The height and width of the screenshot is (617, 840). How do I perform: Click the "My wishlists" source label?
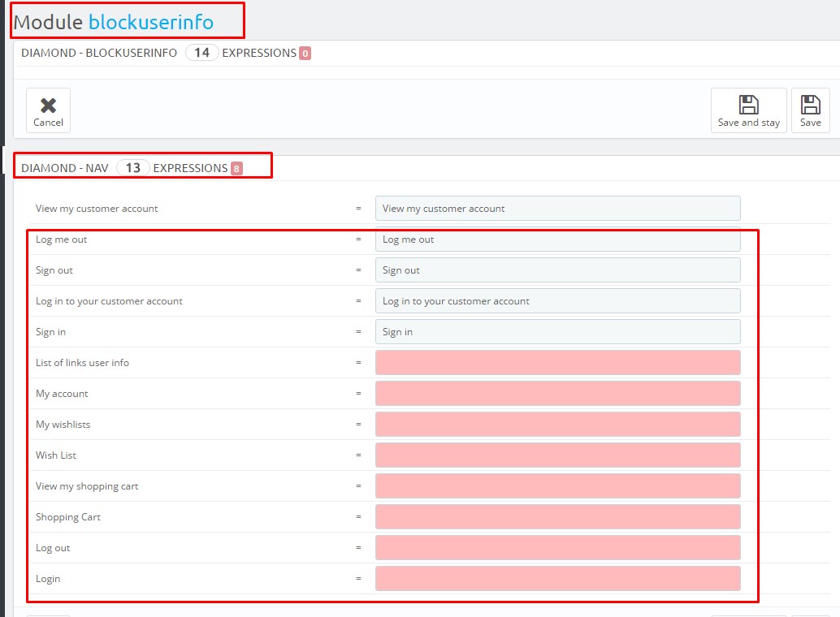(x=63, y=424)
